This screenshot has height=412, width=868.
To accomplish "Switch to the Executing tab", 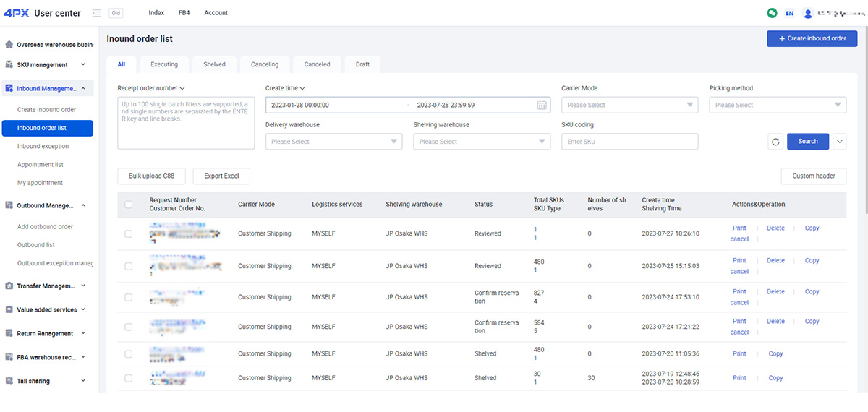I will pyautogui.click(x=164, y=64).
